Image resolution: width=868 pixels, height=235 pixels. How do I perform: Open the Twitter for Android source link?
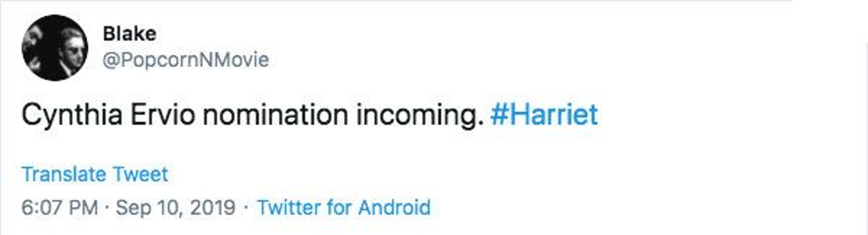click(344, 207)
